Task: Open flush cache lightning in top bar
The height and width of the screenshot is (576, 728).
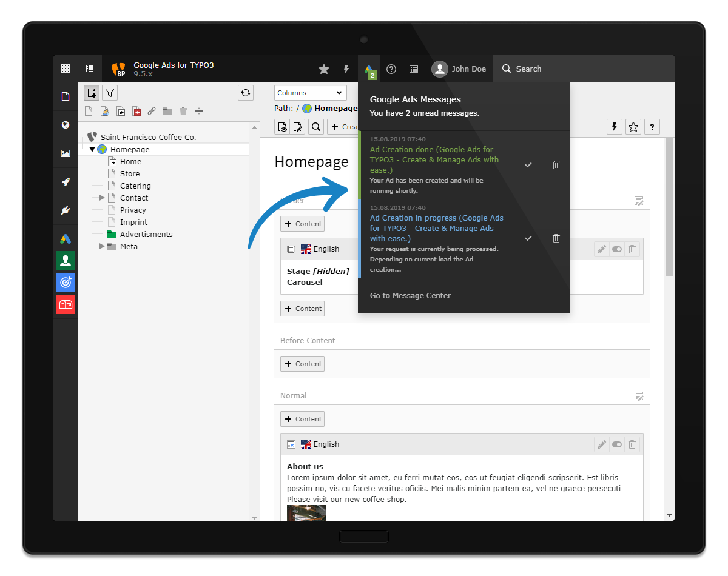Action: pyautogui.click(x=346, y=69)
